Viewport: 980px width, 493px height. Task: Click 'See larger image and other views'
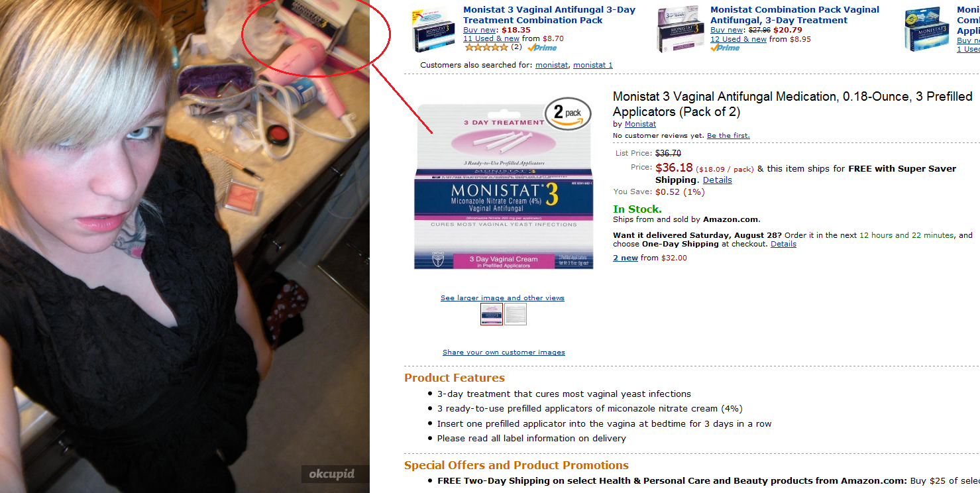[502, 298]
